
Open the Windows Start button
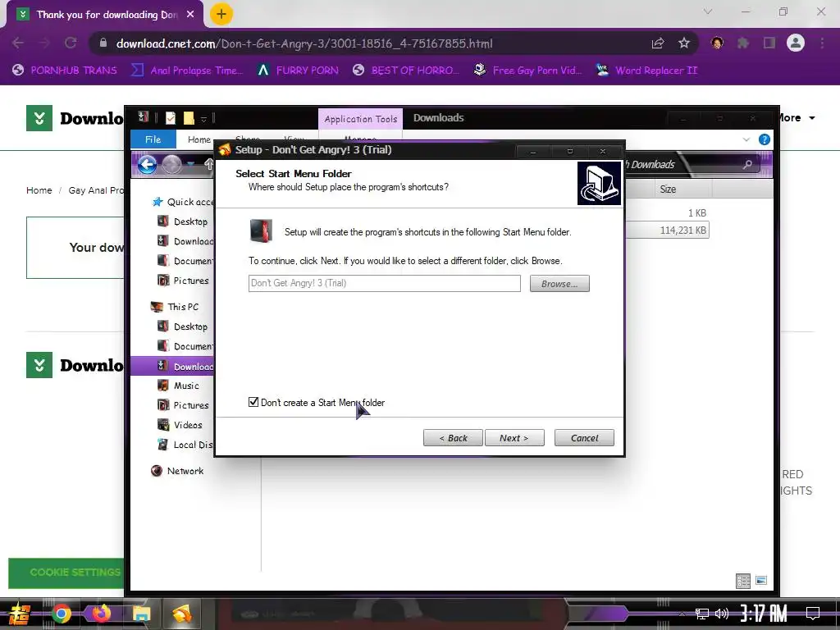[18, 614]
